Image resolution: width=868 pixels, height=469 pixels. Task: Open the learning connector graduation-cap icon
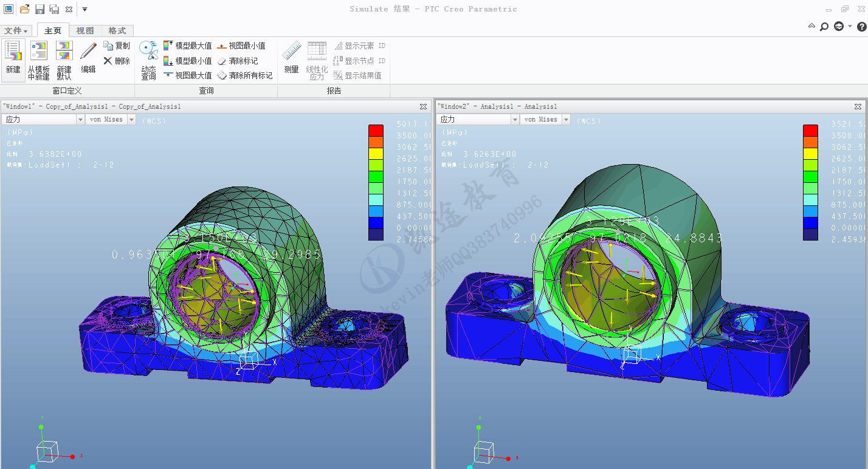coord(839,27)
